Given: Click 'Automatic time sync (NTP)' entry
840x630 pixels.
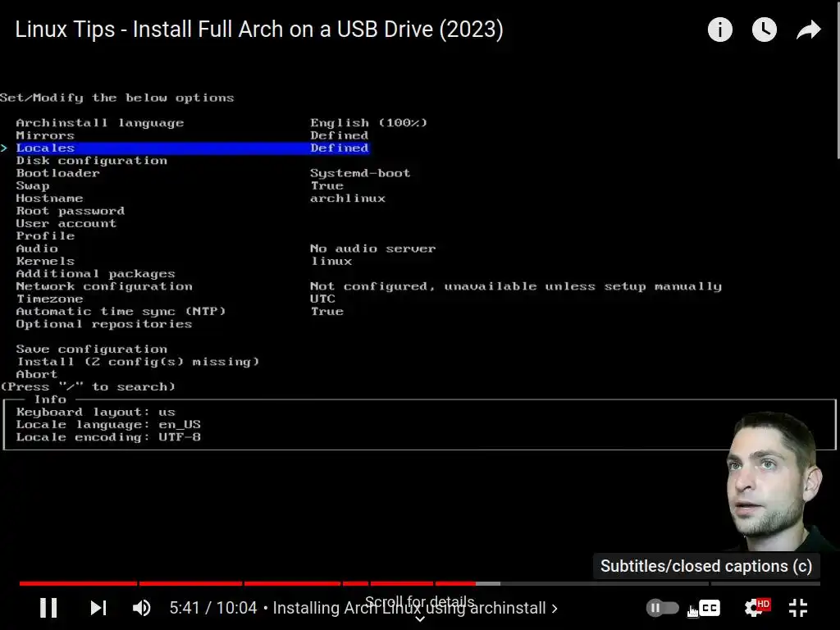Looking at the screenshot, I should (x=121, y=311).
